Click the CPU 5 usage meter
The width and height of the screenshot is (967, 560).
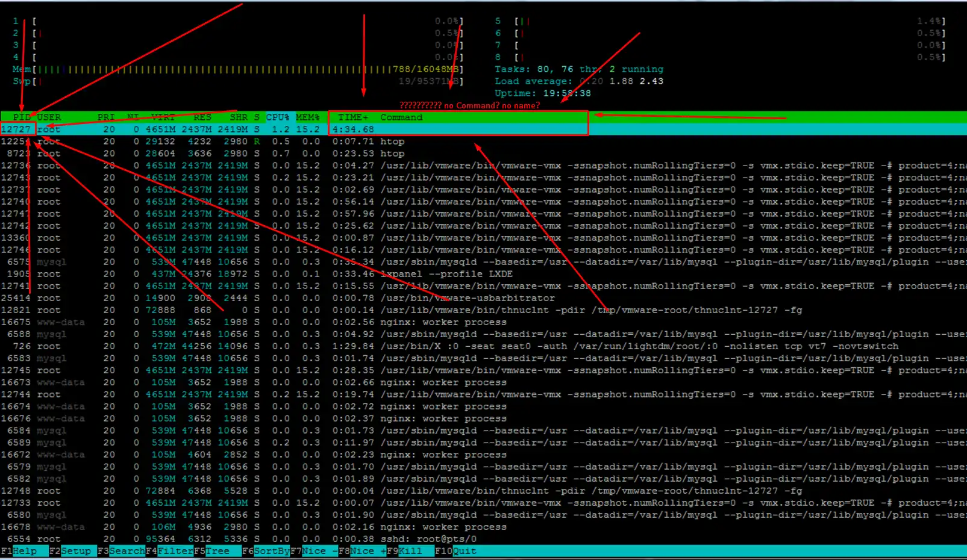coord(721,21)
